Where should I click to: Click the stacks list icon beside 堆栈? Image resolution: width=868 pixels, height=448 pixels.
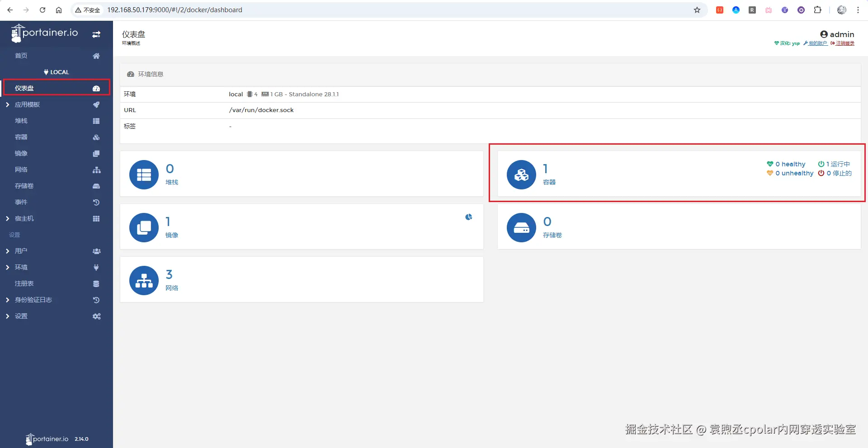pos(96,121)
